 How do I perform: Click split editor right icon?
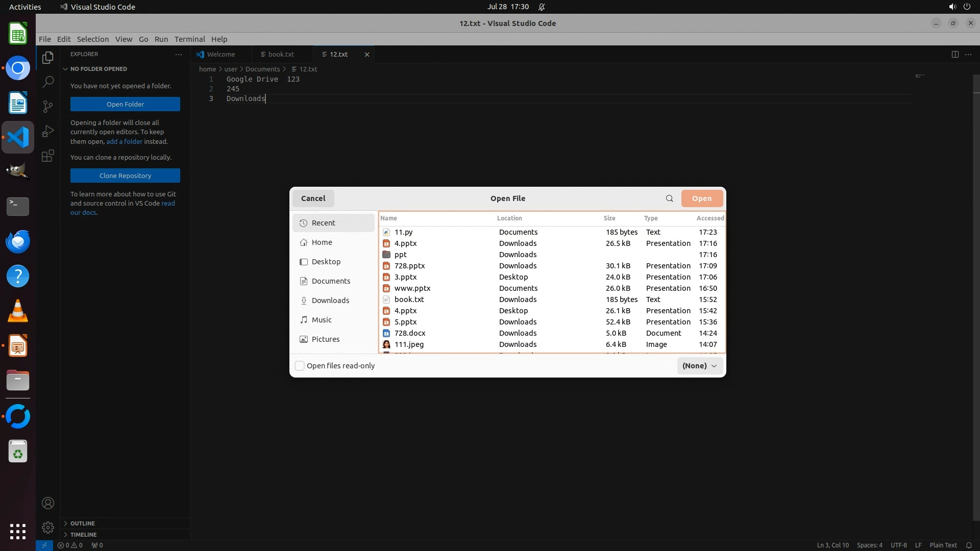(x=954, y=54)
